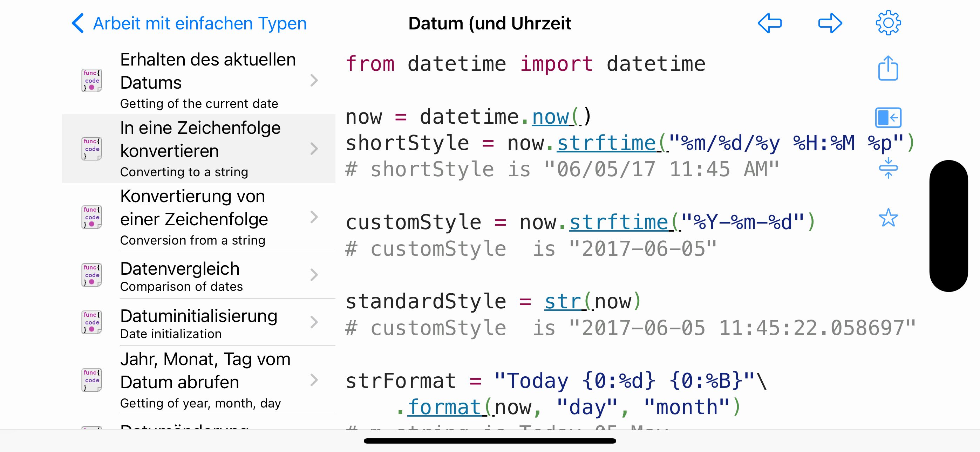Follow the now() link in code

pos(557,117)
